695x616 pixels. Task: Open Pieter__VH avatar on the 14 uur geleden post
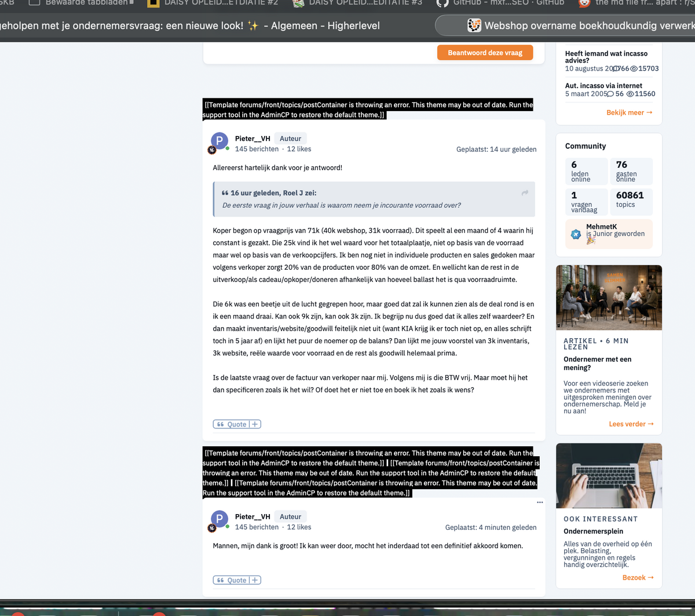220,141
